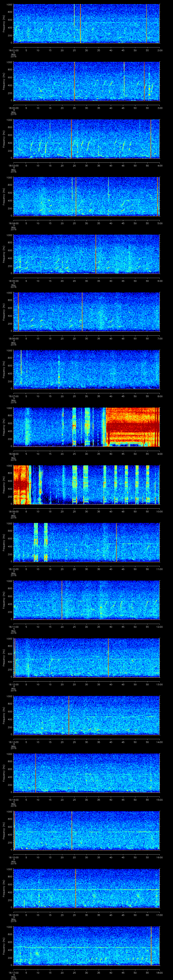Select the spectrogram panel starting at 18:11:00
The width and height of the screenshot is (173, 980).
pyautogui.click(x=86, y=600)
